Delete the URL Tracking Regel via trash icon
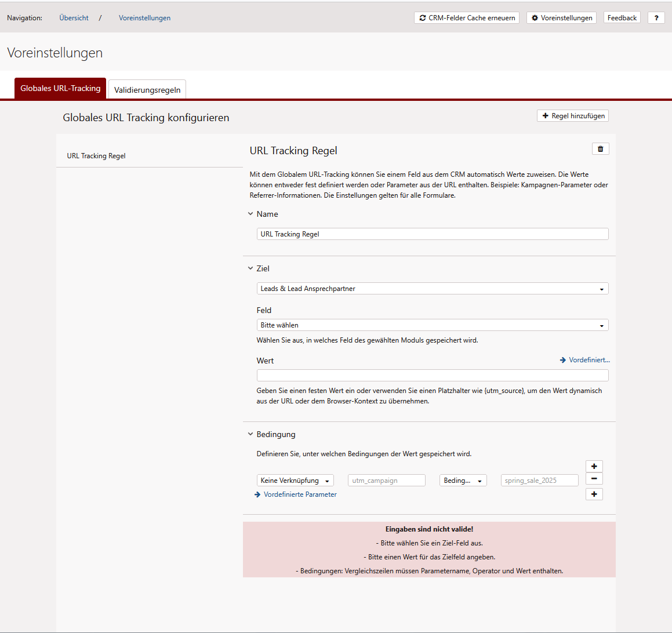Image resolution: width=672 pixels, height=633 pixels. 600,149
